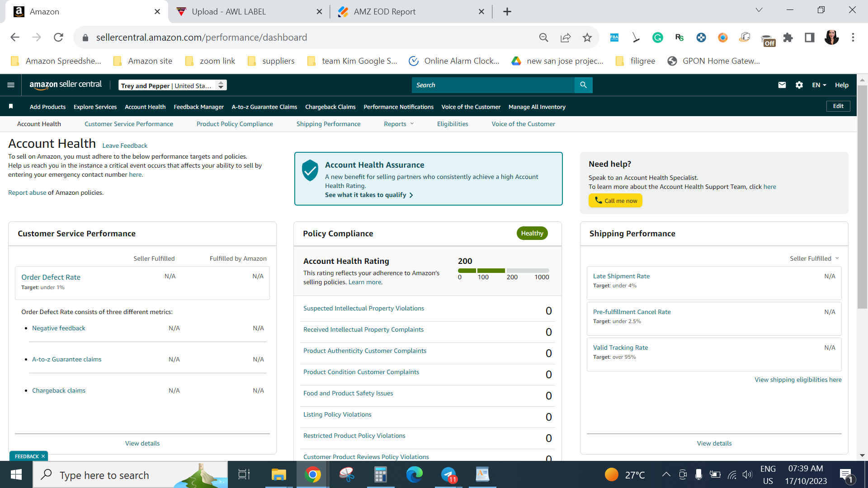Viewport: 868px width, 488px height.
Task: Open Feedback Manager in the menu bar
Action: click(198, 107)
